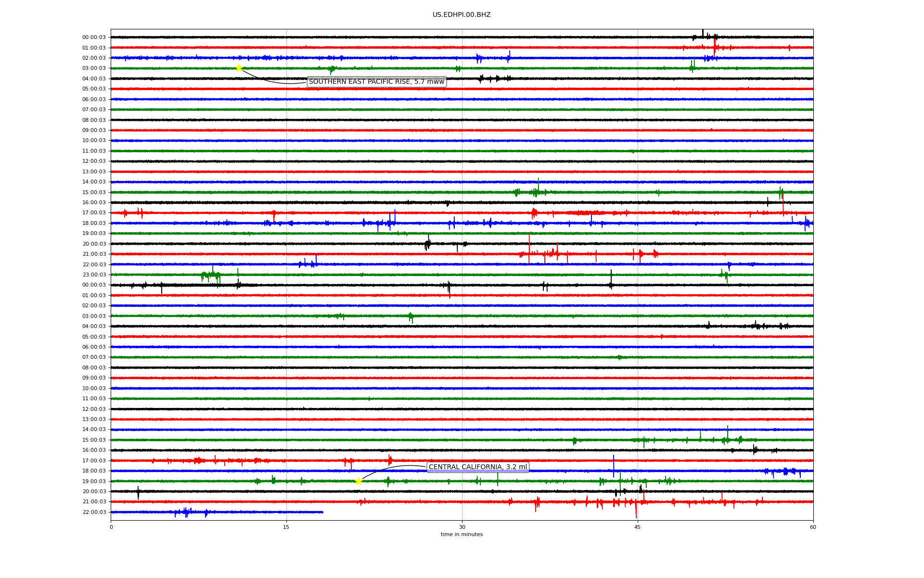Click the 15 tick label on the time axis
The width and height of the screenshot is (924, 578).
pos(286,527)
